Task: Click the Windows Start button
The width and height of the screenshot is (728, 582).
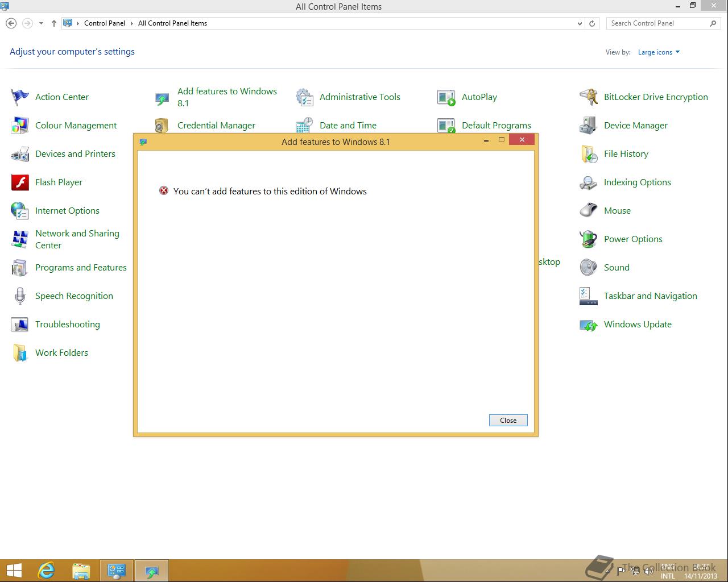Action: pyautogui.click(x=14, y=571)
